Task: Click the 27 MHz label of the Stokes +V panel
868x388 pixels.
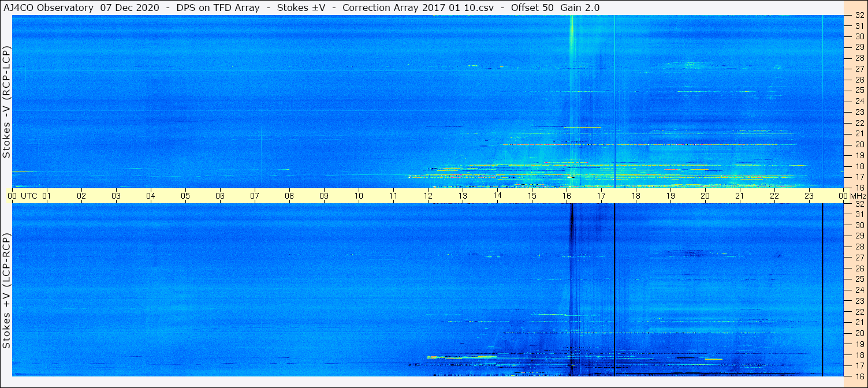Action: point(859,258)
